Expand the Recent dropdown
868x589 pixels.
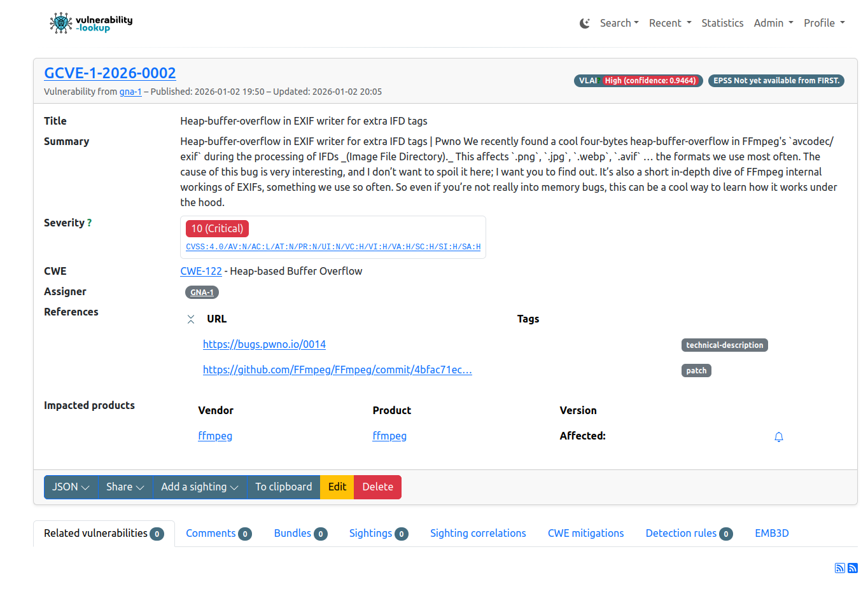669,24
